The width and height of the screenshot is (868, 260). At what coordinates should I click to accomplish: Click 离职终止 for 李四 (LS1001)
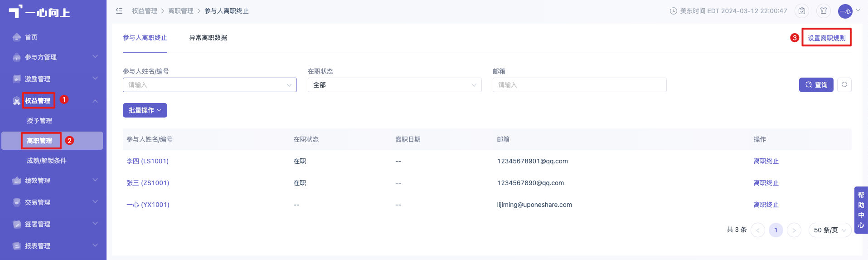[x=766, y=161]
